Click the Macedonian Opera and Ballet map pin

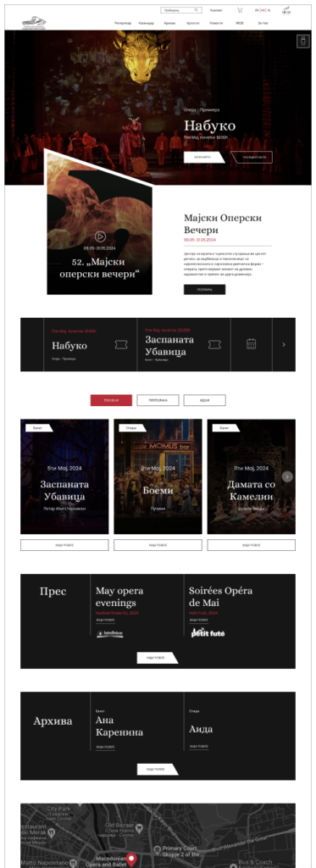coord(131,860)
